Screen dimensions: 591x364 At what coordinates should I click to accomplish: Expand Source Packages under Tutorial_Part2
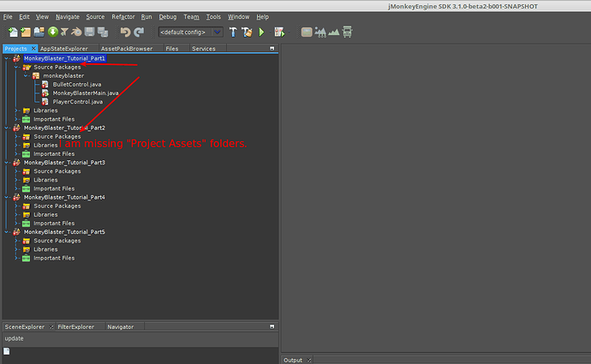(16, 136)
